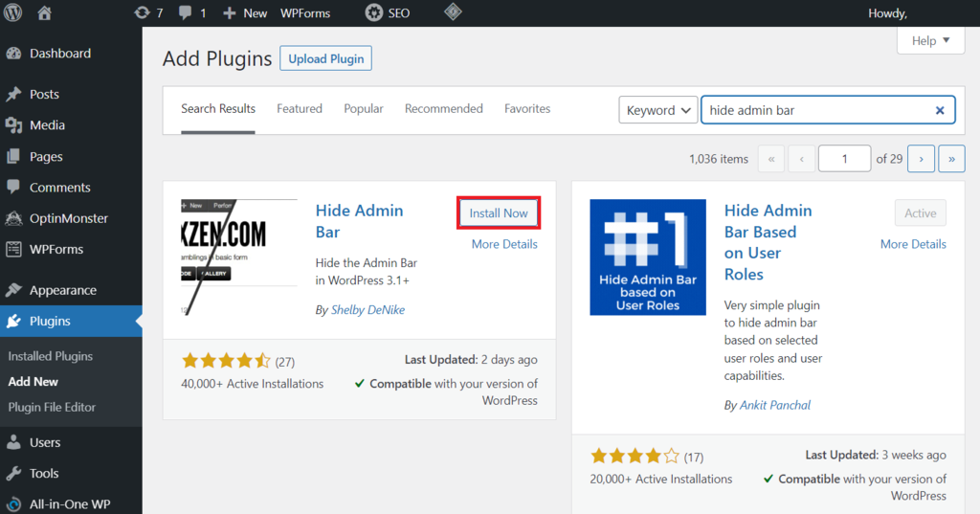Image resolution: width=980 pixels, height=514 pixels.
Task: Open the New content menu
Action: [x=245, y=13]
